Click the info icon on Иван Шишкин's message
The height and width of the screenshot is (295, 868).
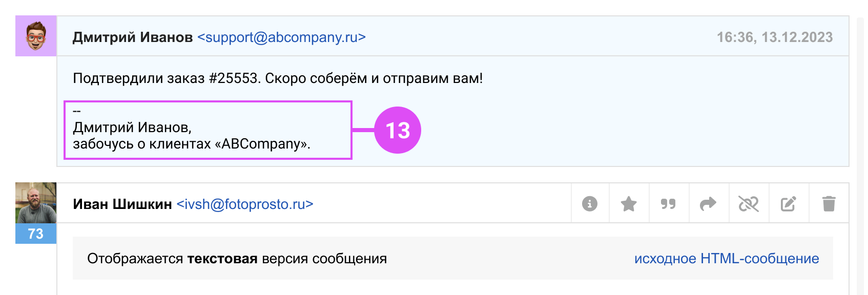coord(590,204)
